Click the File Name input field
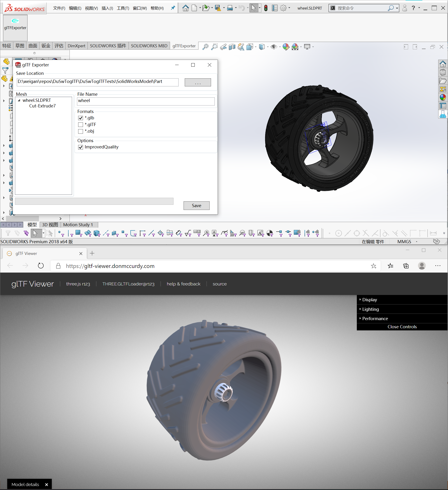This screenshot has height=490, width=448. pos(146,101)
